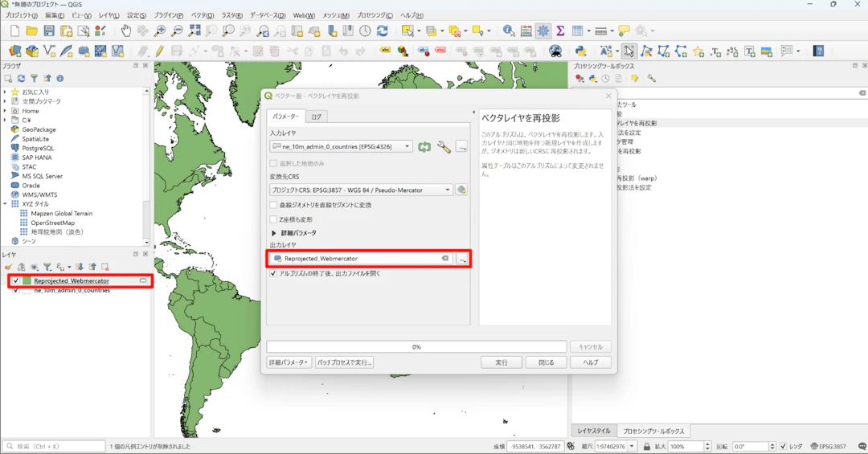Open the target CRS combo box

362,190
